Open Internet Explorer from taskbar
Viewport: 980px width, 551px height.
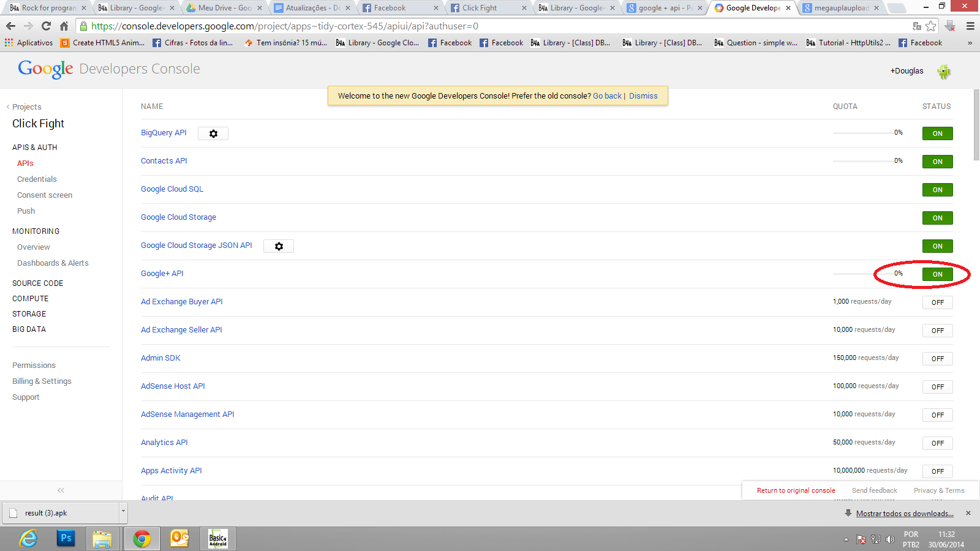[x=28, y=539]
